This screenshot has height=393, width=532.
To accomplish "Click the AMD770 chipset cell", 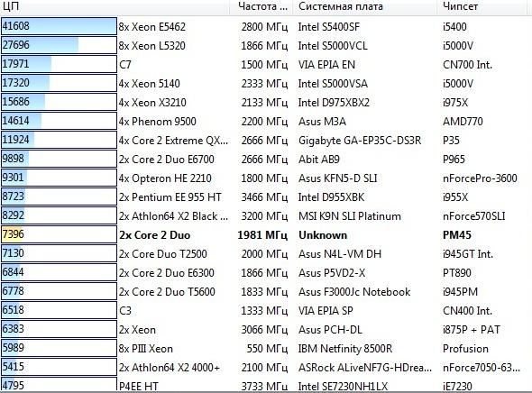I will click(463, 122).
